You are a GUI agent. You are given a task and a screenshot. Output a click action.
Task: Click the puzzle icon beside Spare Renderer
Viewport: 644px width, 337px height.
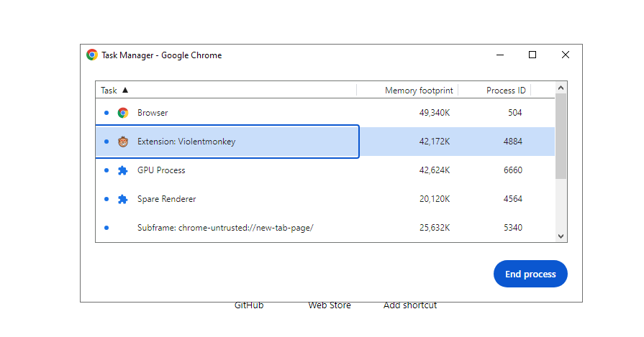123,199
